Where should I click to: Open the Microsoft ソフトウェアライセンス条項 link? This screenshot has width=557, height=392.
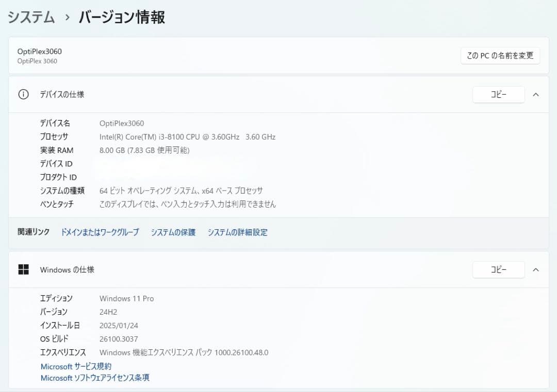click(94, 378)
